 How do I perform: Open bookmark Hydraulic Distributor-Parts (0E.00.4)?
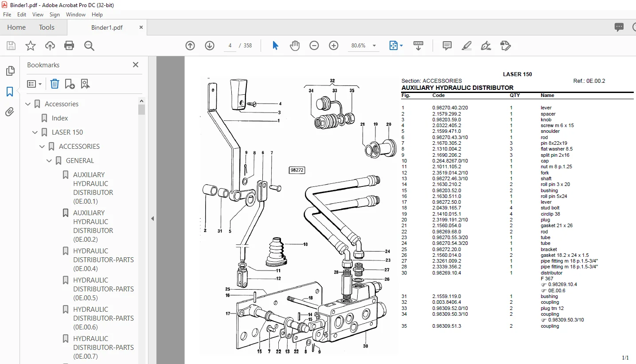pos(103,260)
